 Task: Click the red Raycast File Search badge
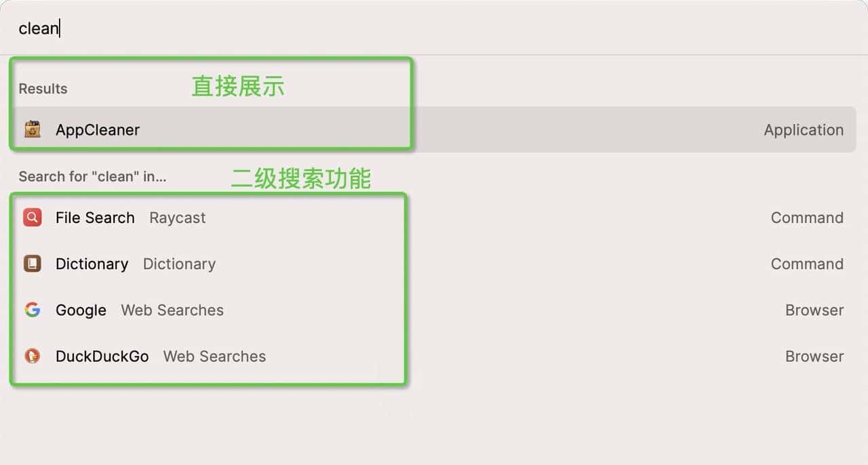tap(32, 218)
